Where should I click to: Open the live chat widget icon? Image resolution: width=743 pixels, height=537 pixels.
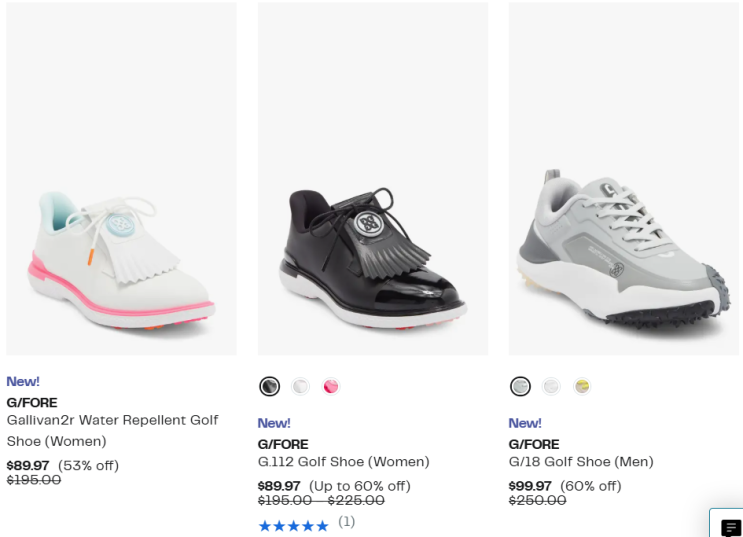(x=730, y=527)
